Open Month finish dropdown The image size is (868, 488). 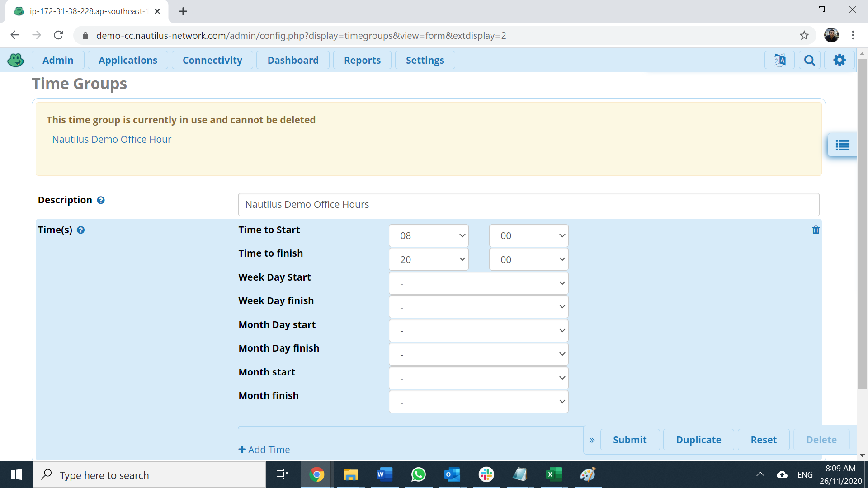click(478, 402)
